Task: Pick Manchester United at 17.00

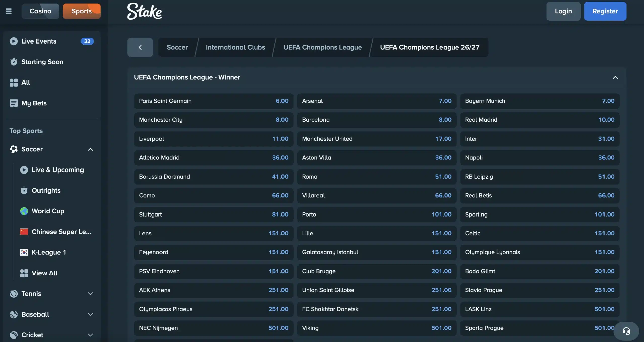Action: click(x=377, y=139)
